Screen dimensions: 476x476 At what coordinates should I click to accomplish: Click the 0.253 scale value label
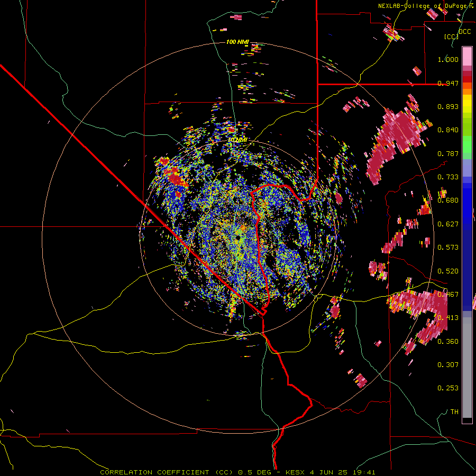coord(448,388)
